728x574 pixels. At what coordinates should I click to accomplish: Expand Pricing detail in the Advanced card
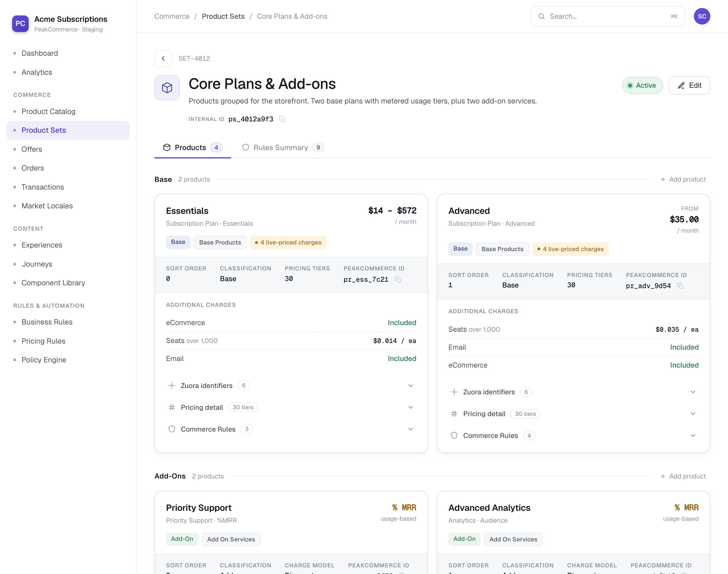[x=574, y=414]
